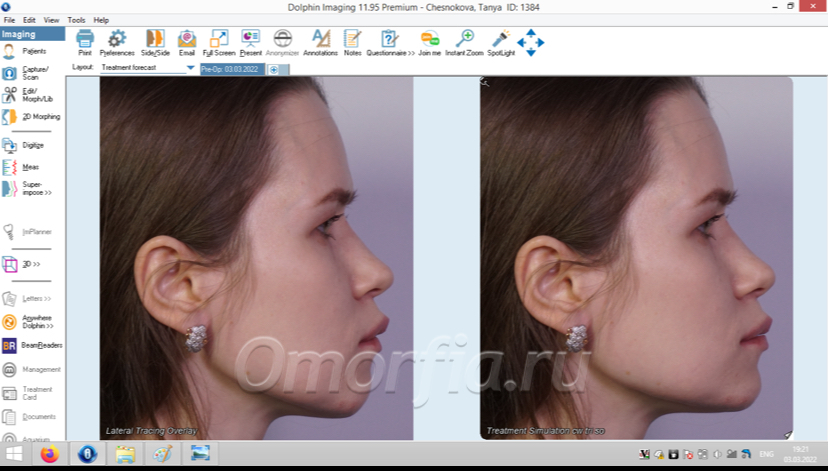Expand the Layout dropdown arrow
Screen dimensions: 828x471
tap(191, 68)
